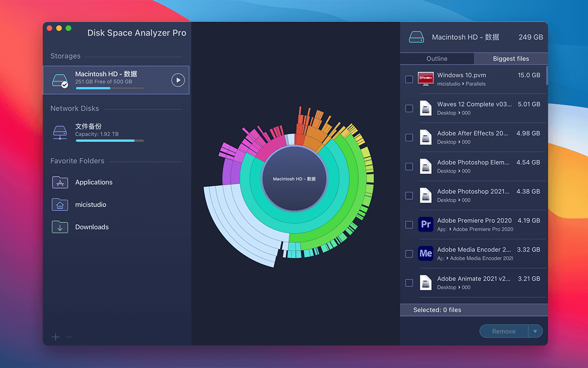The image size is (588, 368).
Task: Click the minus icon to remove a folder
Action: coord(69,337)
